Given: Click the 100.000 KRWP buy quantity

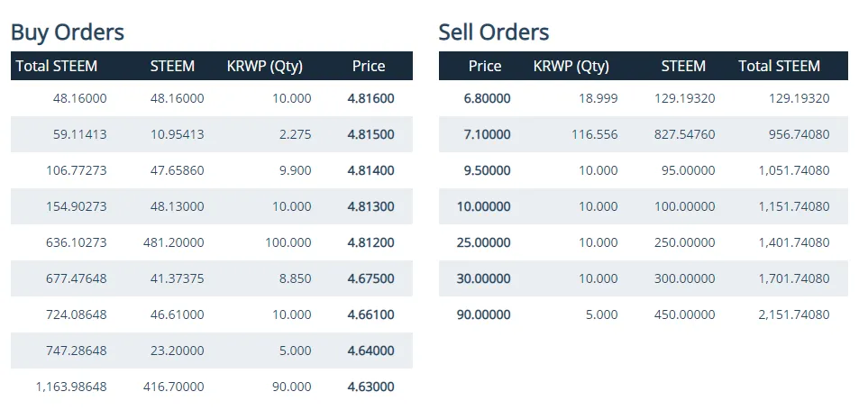Looking at the screenshot, I should tap(288, 242).
